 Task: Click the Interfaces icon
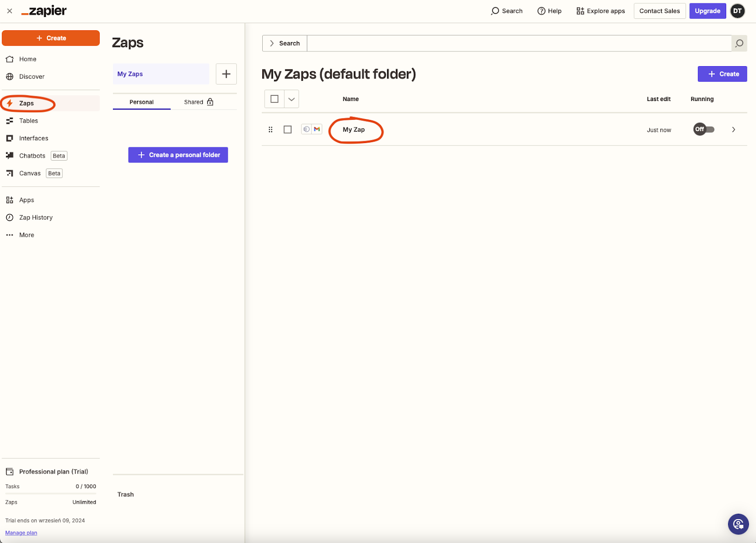click(9, 138)
